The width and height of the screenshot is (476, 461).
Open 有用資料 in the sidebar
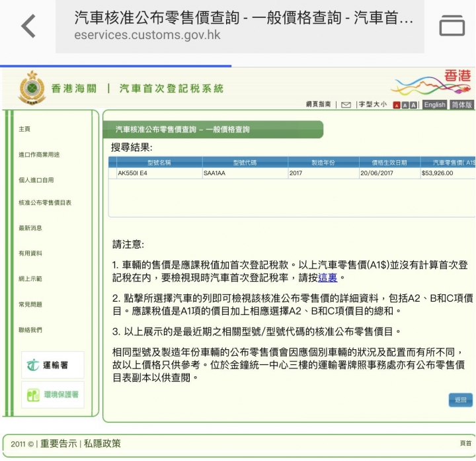(30, 253)
